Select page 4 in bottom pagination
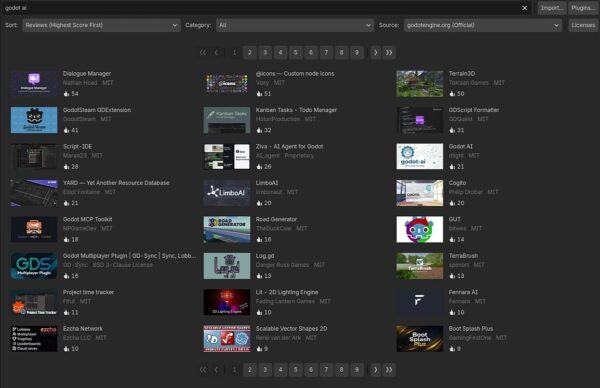Screen dimensions: 600x388 click(280, 370)
